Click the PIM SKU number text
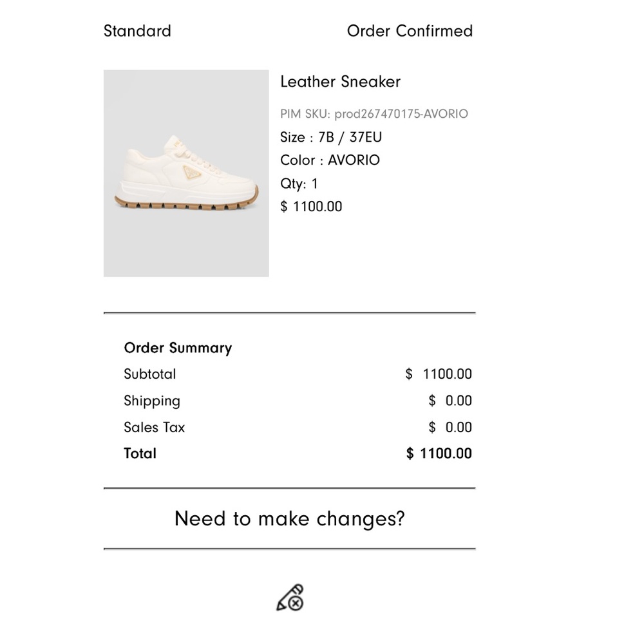The image size is (644, 644). (374, 113)
